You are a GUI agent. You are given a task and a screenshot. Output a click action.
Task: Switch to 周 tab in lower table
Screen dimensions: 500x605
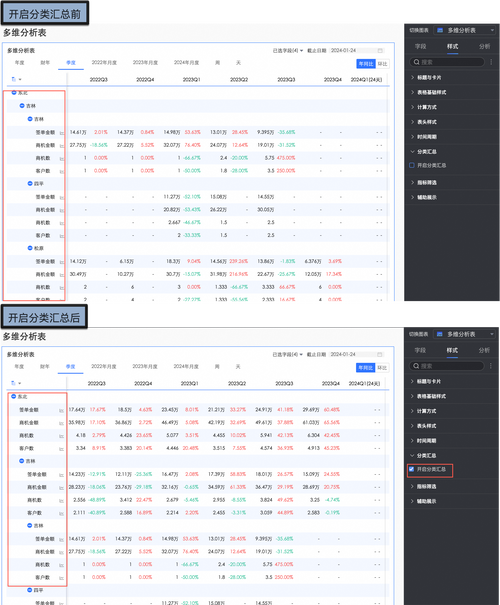tap(217, 366)
